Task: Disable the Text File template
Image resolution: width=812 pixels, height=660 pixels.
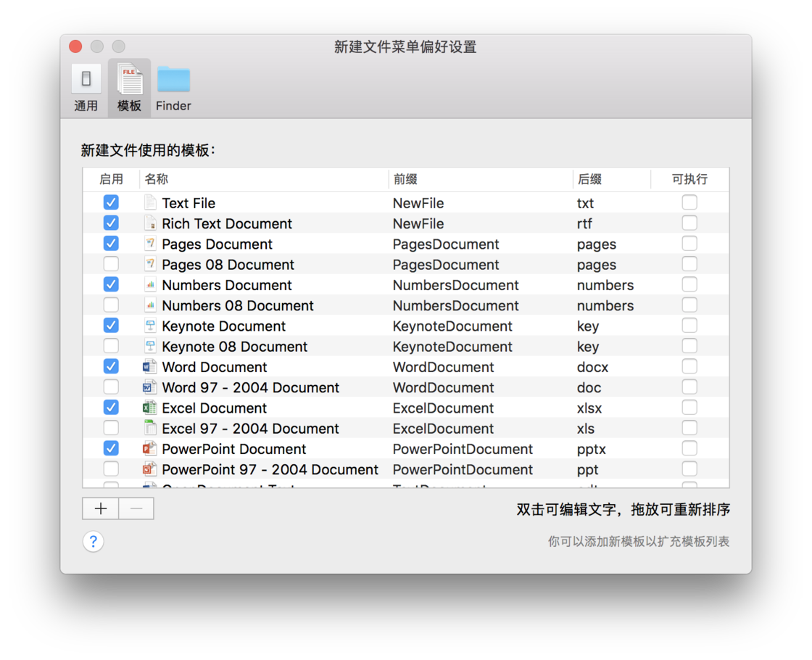Action: pyautogui.click(x=111, y=202)
